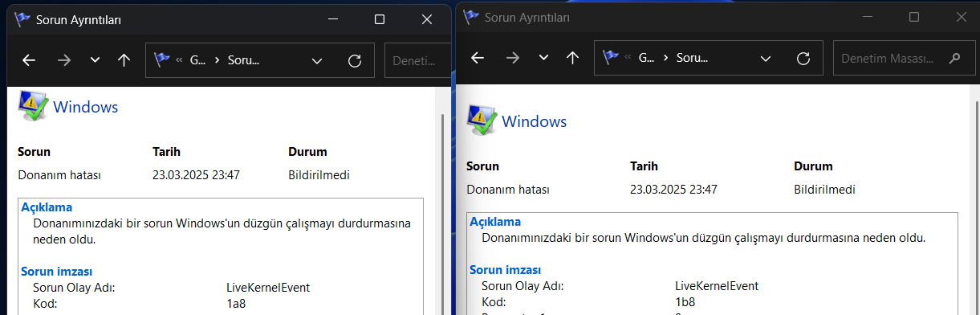Viewport: 980px width, 315px height.
Task: Select code value '1a8' in left window
Action: [x=236, y=303]
